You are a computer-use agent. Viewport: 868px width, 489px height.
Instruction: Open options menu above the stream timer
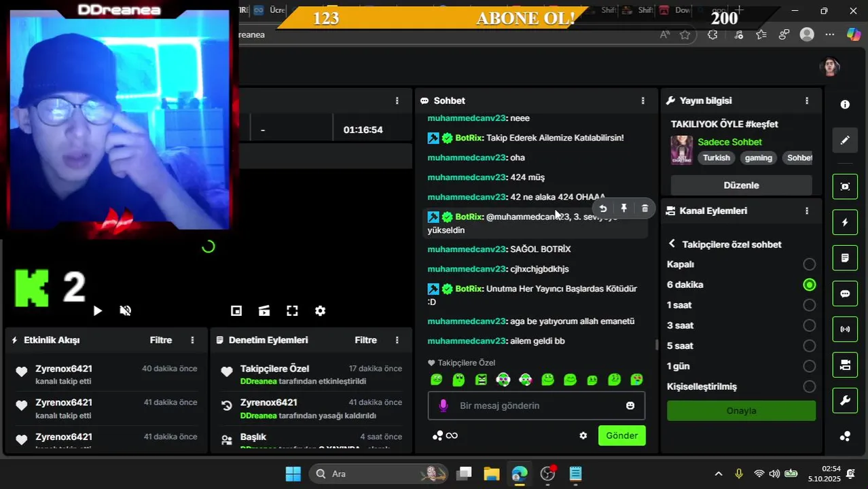point(397,101)
